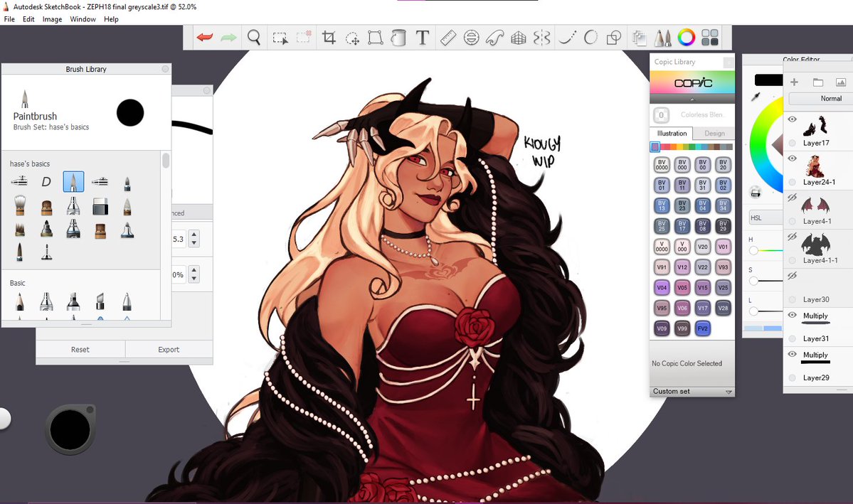Open the Distort transform tool
Image resolution: width=853 pixels, height=504 pixels.
click(376, 38)
